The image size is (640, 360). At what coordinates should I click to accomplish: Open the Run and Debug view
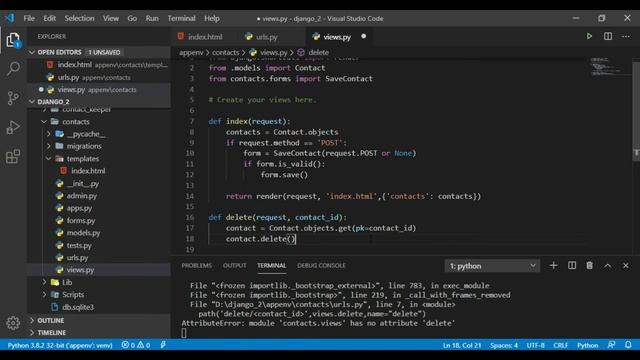coord(13,127)
